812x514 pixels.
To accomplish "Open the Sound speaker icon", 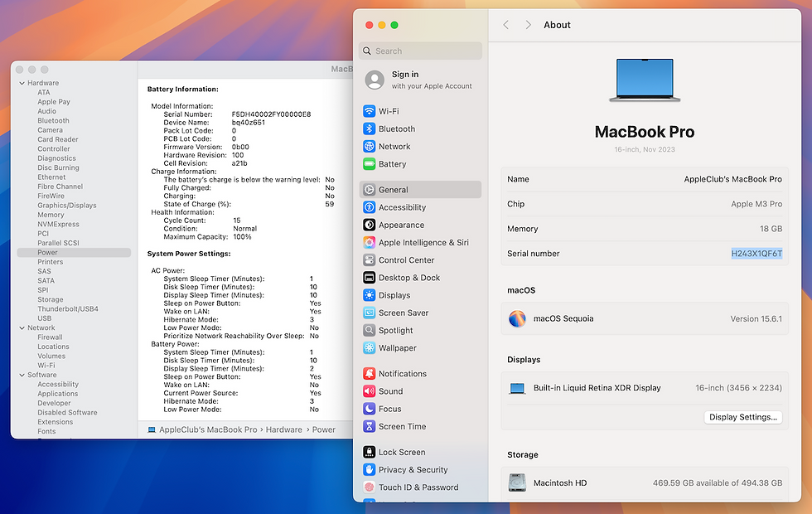I will pyautogui.click(x=369, y=391).
